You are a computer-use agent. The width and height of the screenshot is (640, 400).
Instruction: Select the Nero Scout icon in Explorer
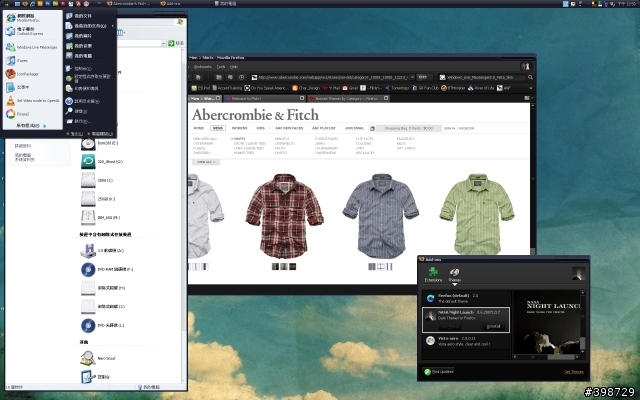(88, 358)
